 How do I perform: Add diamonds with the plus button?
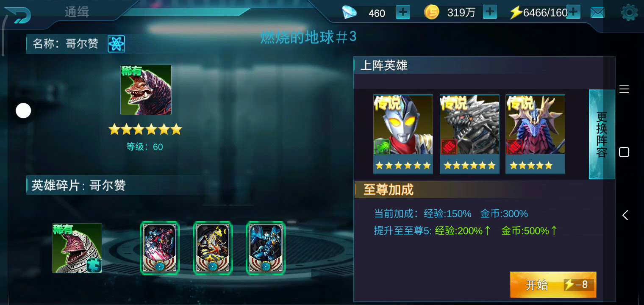[x=403, y=12]
